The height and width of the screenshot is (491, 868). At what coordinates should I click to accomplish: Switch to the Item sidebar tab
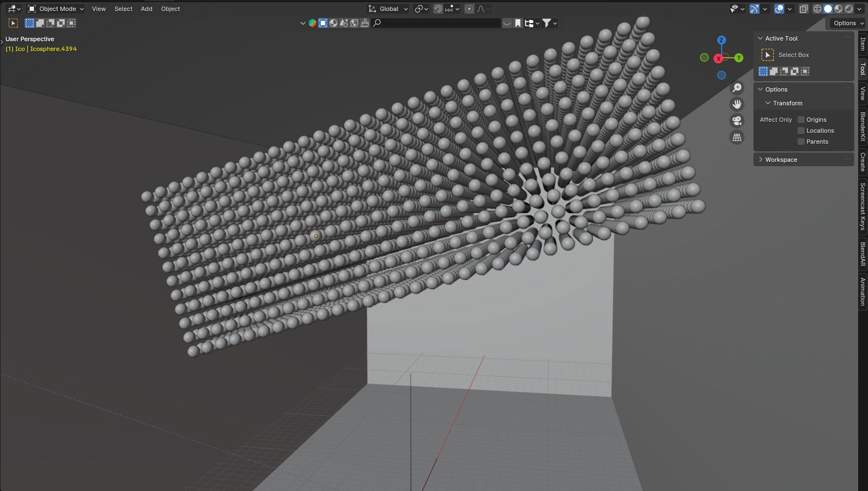863,44
